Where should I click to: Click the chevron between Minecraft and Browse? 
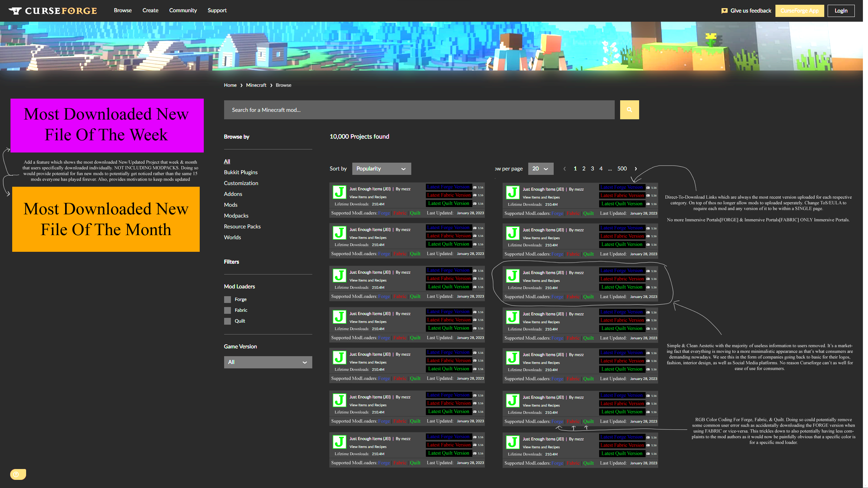[x=271, y=85]
